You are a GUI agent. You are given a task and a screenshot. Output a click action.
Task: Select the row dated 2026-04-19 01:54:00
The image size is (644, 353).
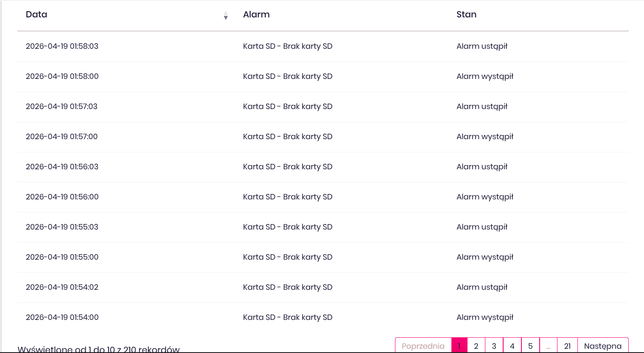(x=62, y=317)
